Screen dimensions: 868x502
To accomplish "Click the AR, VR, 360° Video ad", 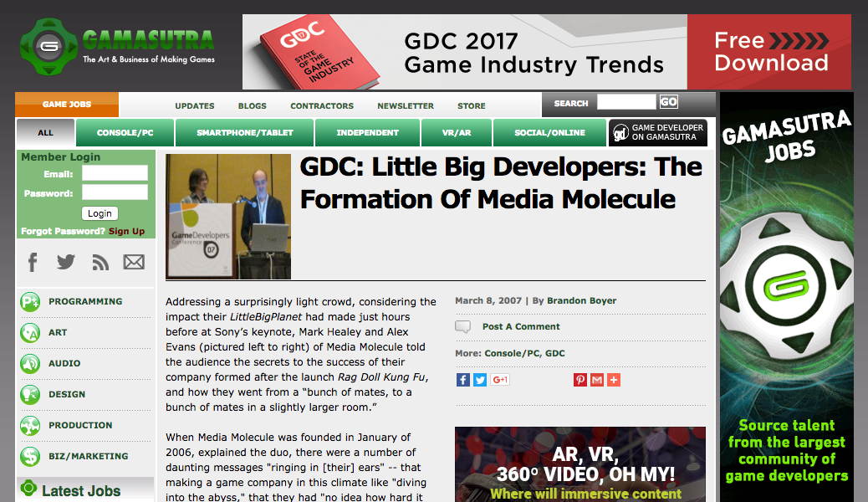I will point(580,464).
